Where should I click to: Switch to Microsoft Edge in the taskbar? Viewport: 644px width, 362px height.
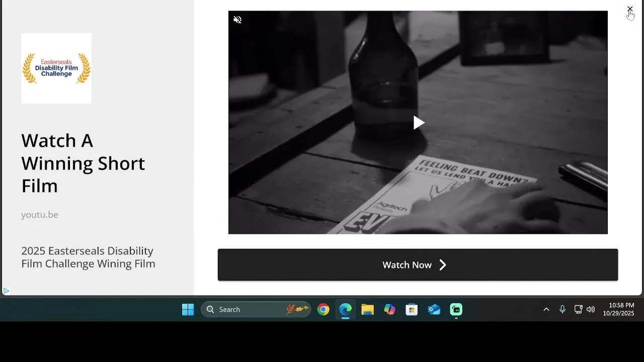point(346,310)
